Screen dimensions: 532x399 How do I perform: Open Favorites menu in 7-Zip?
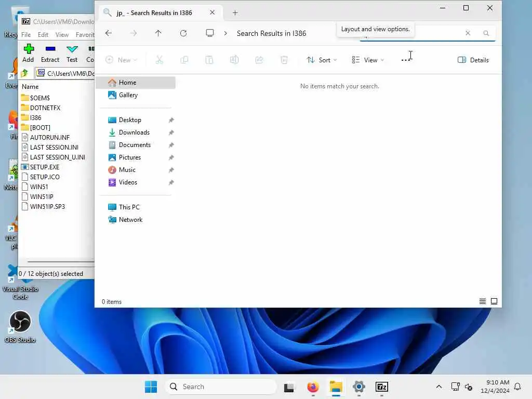pyautogui.click(x=85, y=35)
